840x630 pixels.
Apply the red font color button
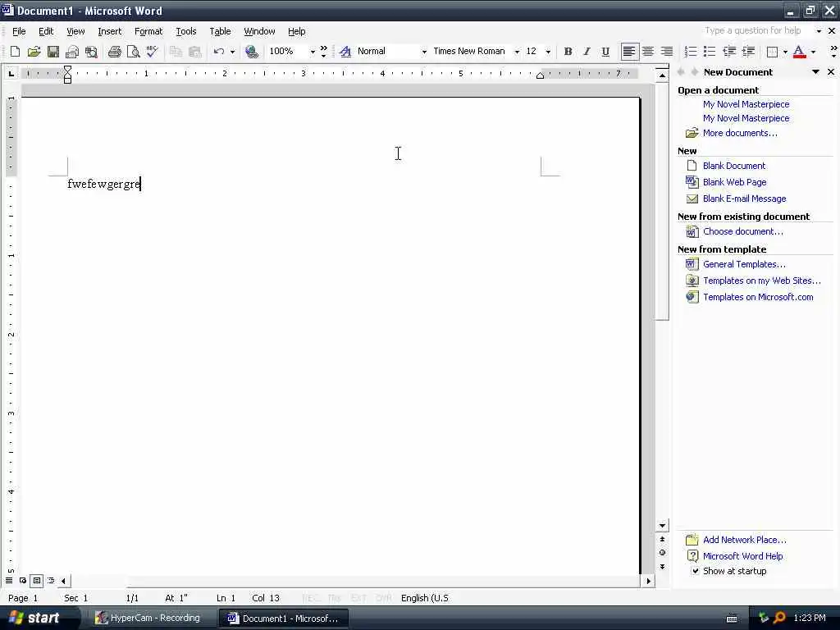coord(799,52)
